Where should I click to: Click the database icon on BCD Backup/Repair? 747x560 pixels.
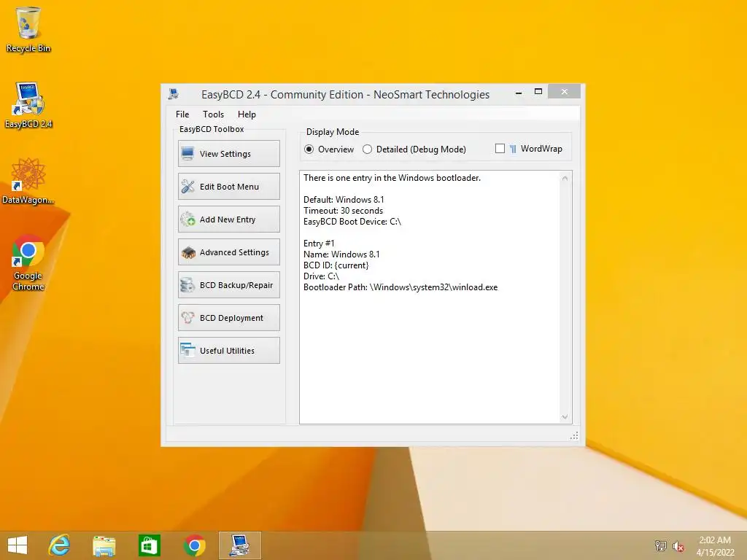click(187, 285)
